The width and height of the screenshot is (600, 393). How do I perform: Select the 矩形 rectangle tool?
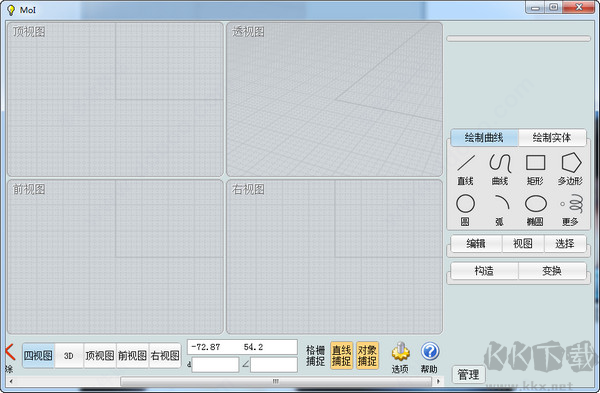(x=535, y=169)
